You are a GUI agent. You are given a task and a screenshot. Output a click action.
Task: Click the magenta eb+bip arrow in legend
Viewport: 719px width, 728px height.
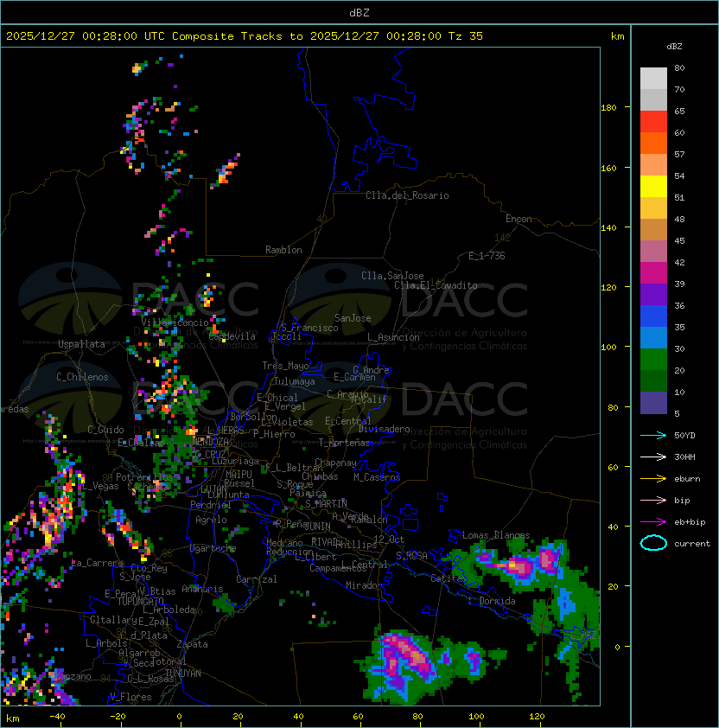coord(653,522)
